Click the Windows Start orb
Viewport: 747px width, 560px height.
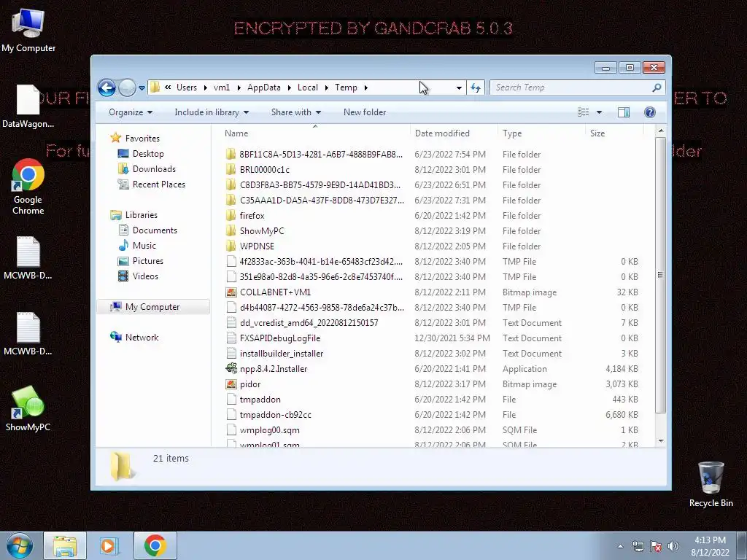pyautogui.click(x=20, y=545)
